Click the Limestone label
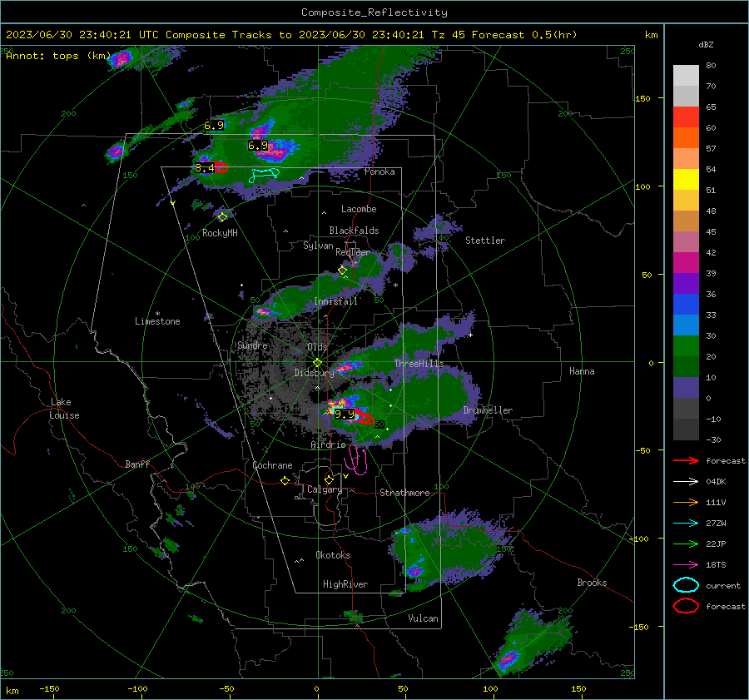 coord(157,321)
